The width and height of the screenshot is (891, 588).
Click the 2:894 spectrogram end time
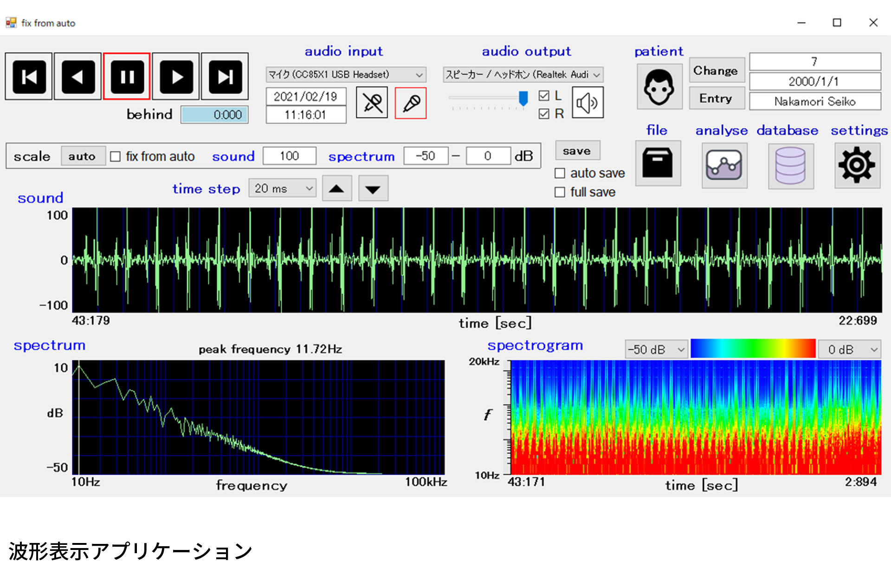(x=861, y=482)
